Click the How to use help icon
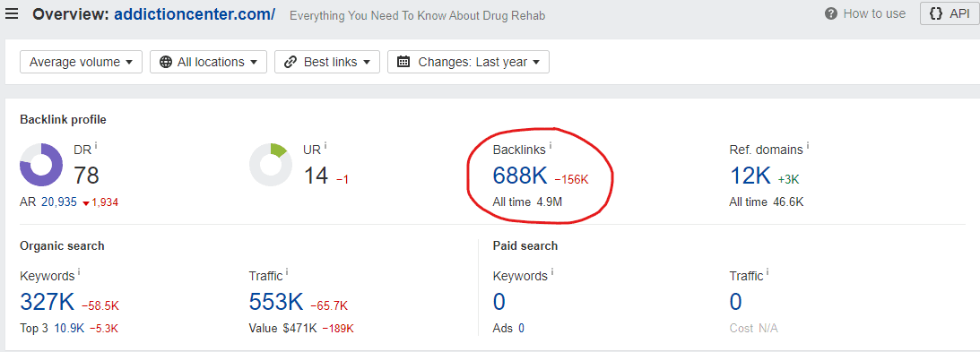Screen dimensions: 980x352 (x=830, y=13)
